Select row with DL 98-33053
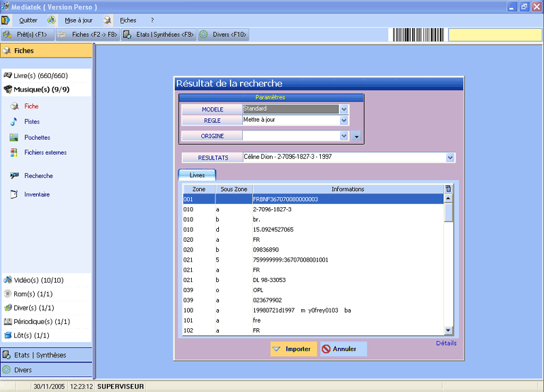 tap(313, 280)
